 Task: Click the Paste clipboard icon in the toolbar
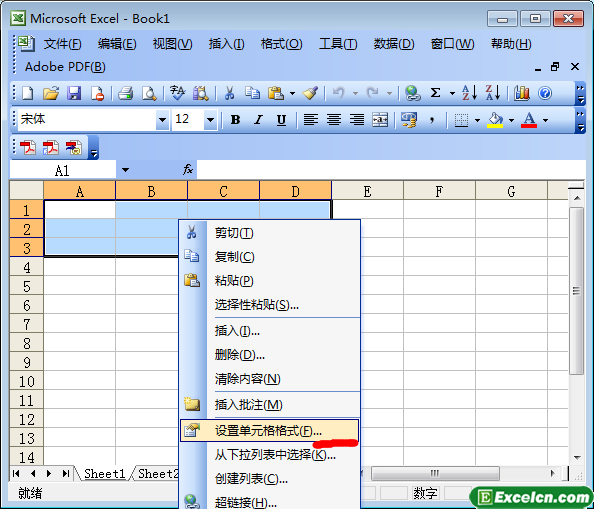[x=276, y=93]
